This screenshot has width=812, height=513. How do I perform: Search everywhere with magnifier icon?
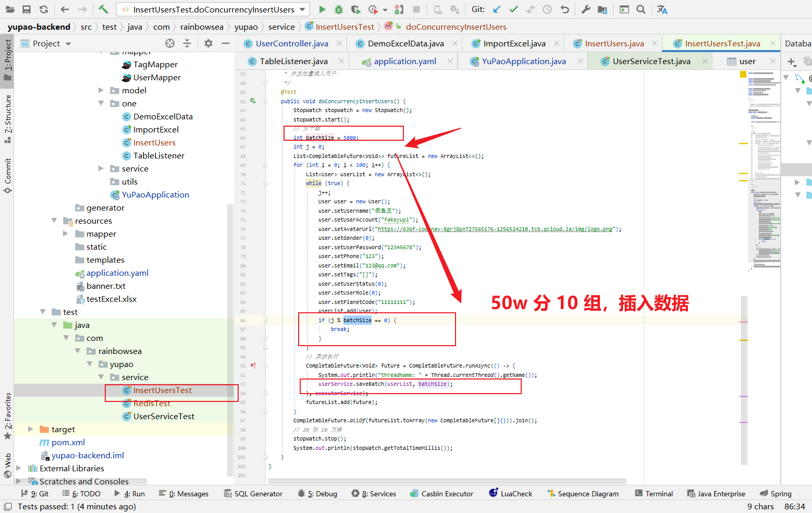641,9
